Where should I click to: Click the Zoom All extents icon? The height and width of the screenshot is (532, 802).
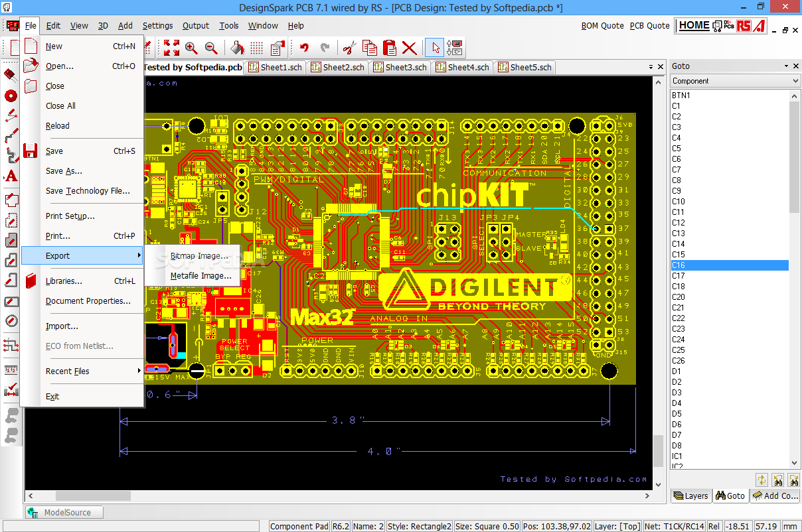coord(171,48)
